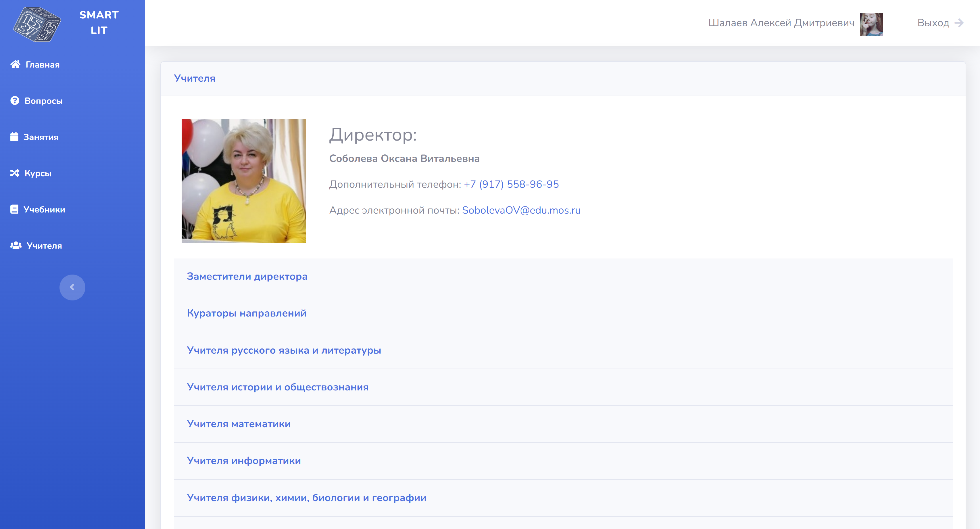Click email SobolevaOV@edu.mos.ru
Screen dimensions: 980x529
521,210
